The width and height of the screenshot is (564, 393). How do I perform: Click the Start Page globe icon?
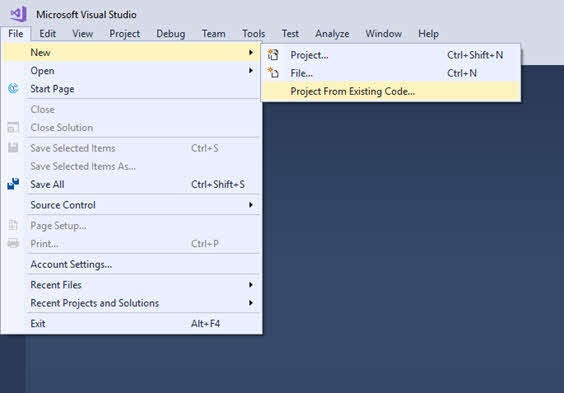pos(13,88)
